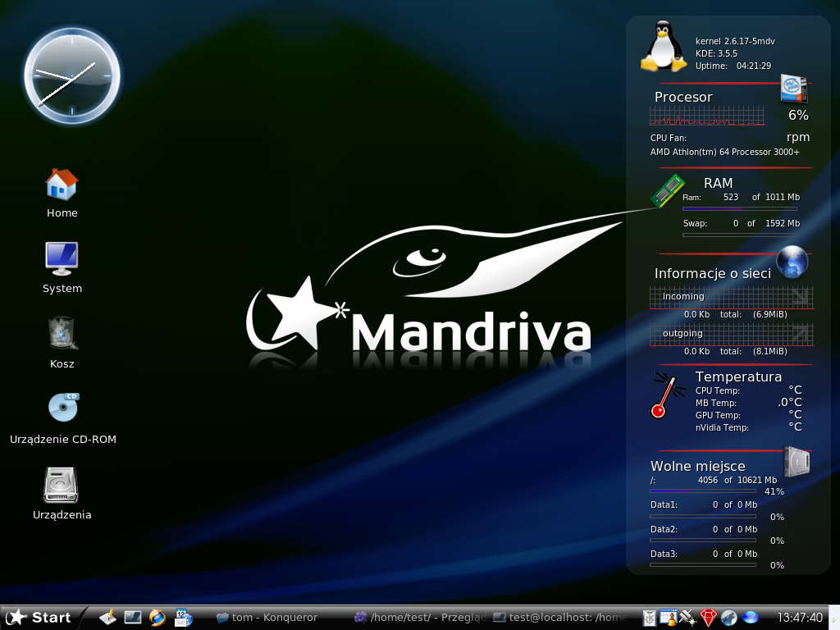Viewport: 840px width, 630px height.
Task: Click the taskbar digital clock
Action: pyautogui.click(x=799, y=618)
